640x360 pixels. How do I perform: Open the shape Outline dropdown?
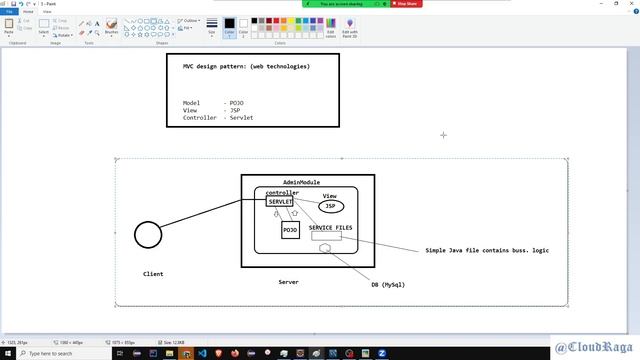point(189,20)
